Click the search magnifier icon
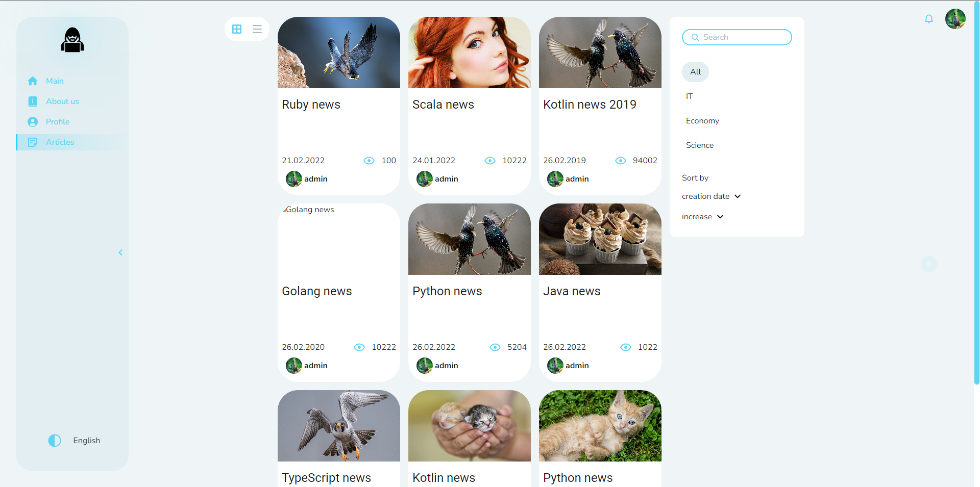 [695, 37]
